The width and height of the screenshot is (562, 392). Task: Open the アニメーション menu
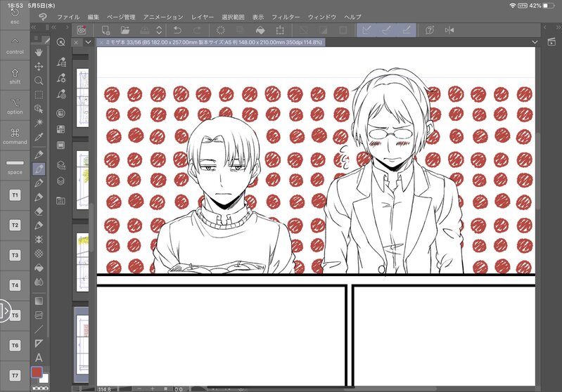tap(163, 17)
